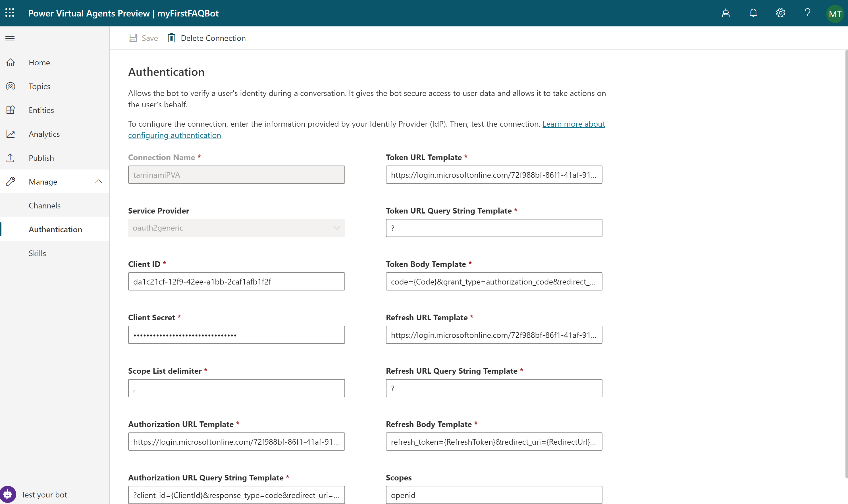Click the Client Secret field

pos(236,335)
